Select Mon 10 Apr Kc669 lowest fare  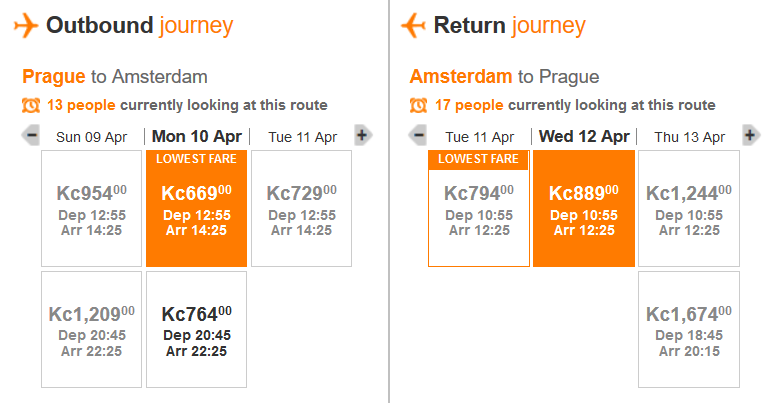tap(196, 209)
